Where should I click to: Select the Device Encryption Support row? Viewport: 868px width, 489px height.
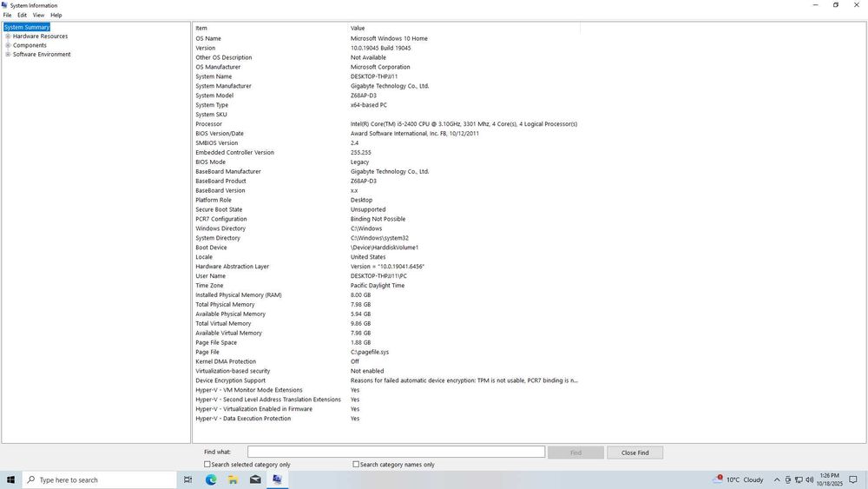(x=386, y=380)
